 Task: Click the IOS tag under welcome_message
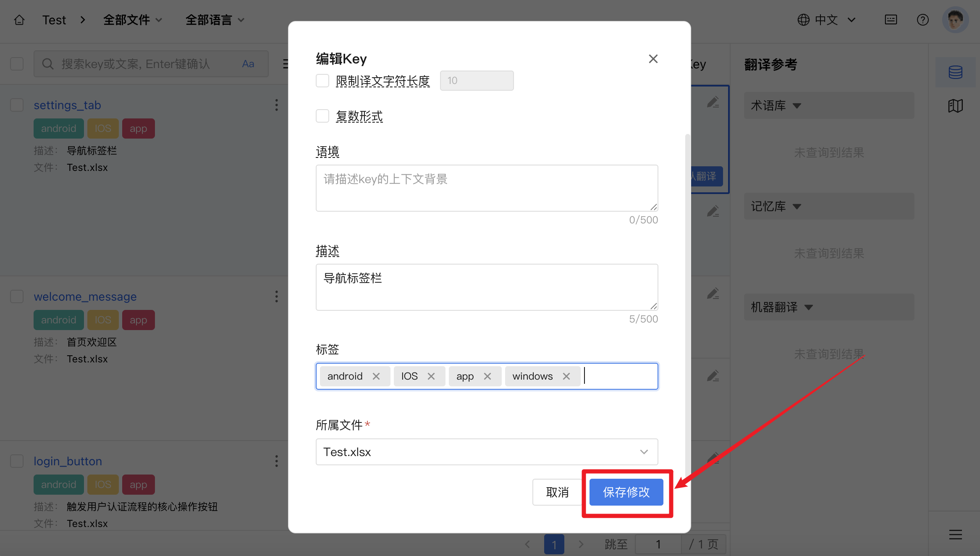click(x=103, y=320)
